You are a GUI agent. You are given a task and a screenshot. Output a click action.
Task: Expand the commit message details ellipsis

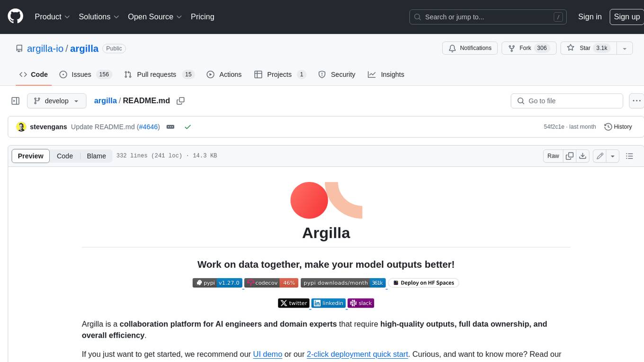pos(170,127)
